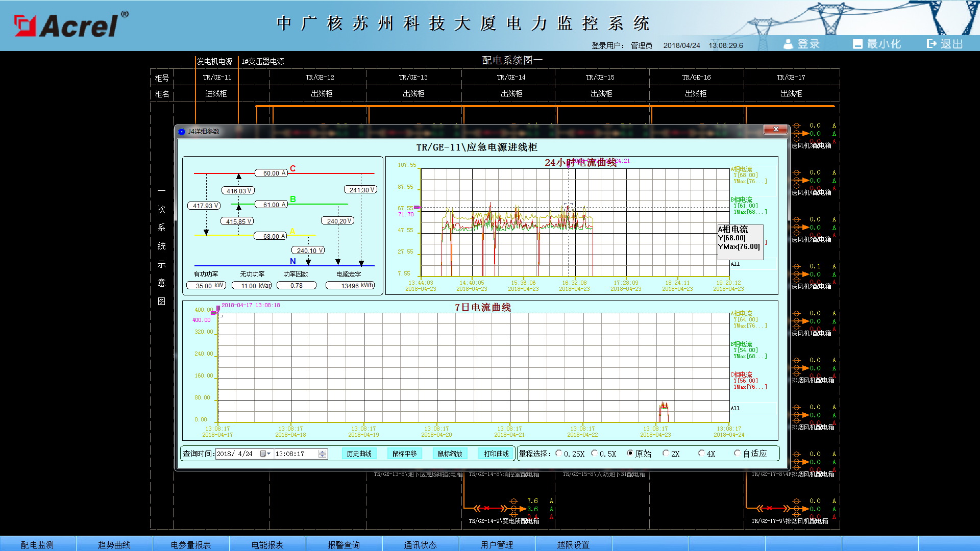Open the 报警查询 tab
980x551 pixels.
344,544
